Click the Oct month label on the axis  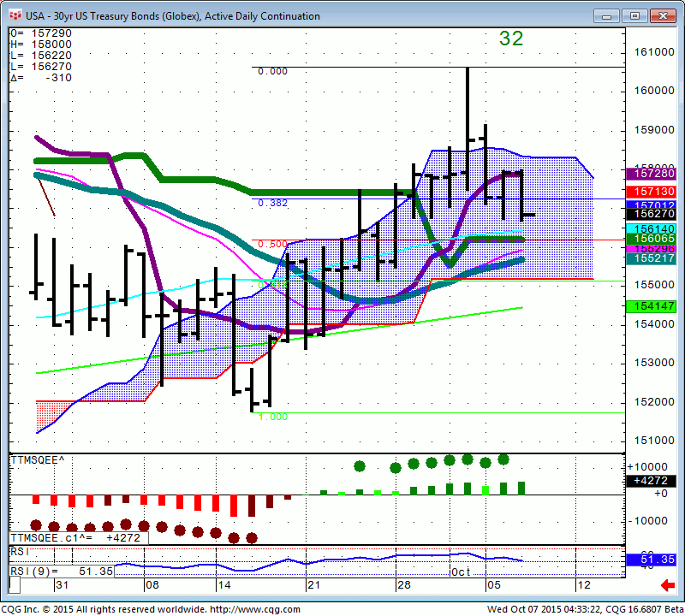(461, 572)
